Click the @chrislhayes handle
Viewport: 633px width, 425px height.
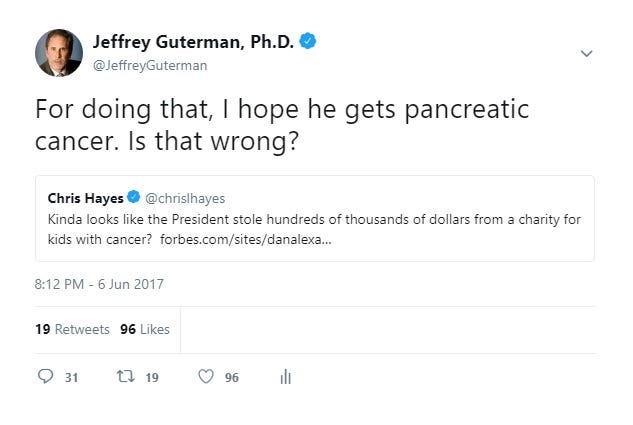coord(185,198)
